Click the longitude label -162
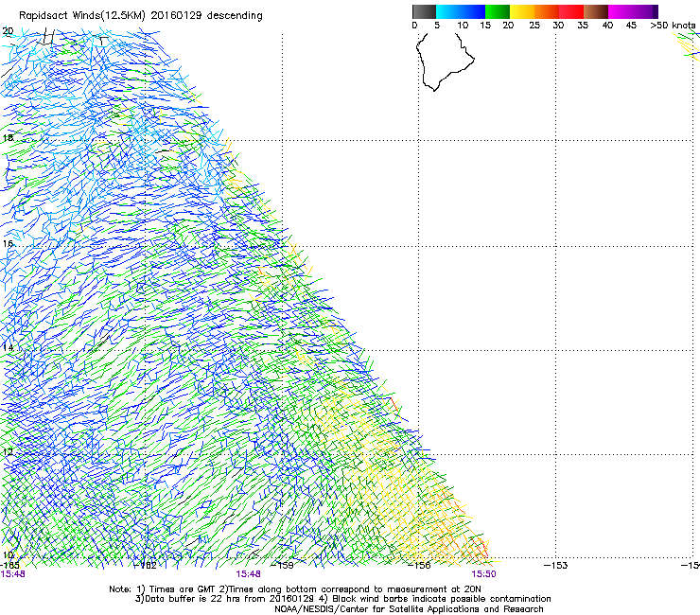This screenshot has height=615, width=700. coord(146,566)
